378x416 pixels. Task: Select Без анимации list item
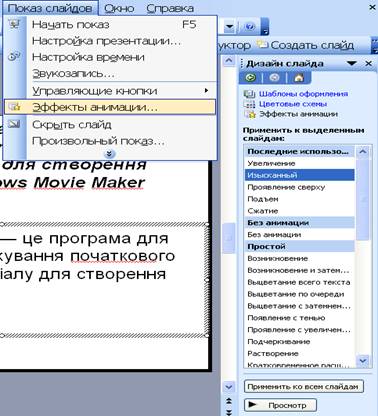point(300,235)
